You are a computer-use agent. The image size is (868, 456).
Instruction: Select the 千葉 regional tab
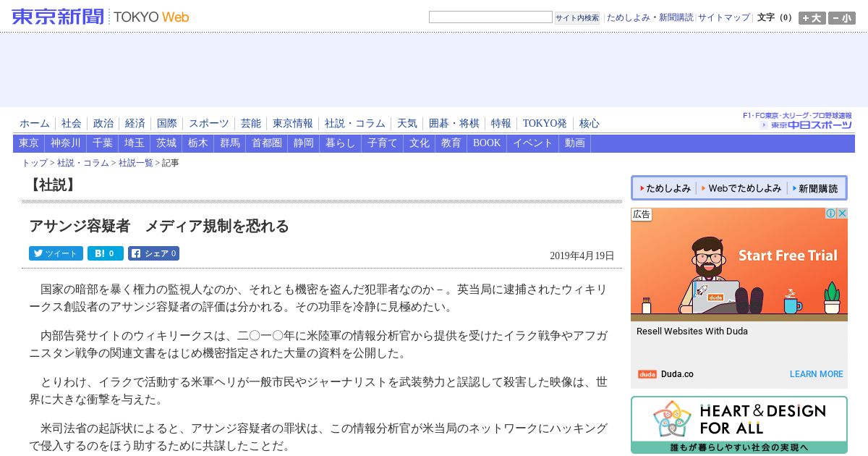point(103,143)
